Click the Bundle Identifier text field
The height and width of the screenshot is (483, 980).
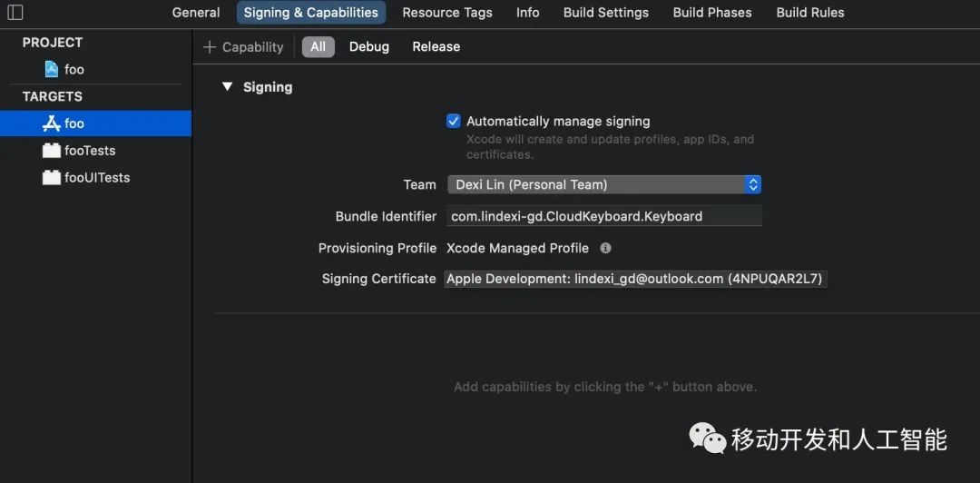[604, 216]
